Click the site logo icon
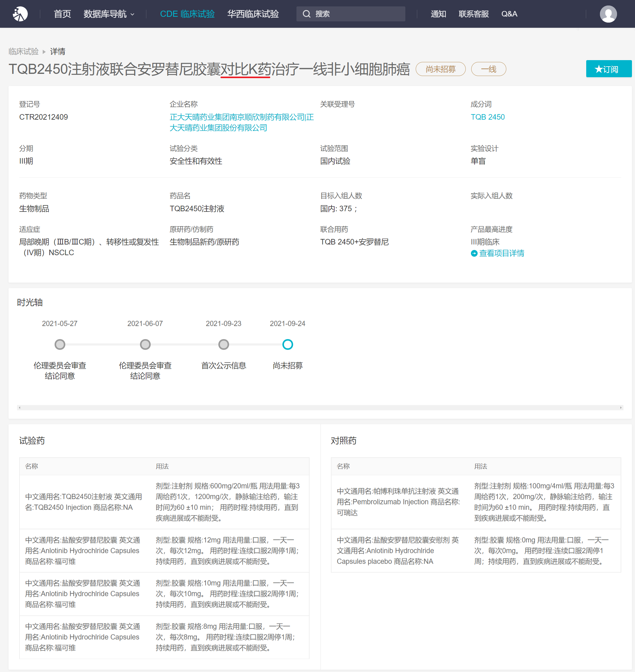 pos(20,14)
